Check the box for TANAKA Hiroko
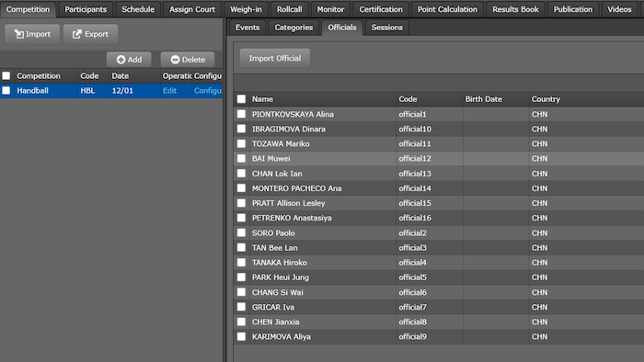Image resolution: width=644 pixels, height=362 pixels. 241,263
